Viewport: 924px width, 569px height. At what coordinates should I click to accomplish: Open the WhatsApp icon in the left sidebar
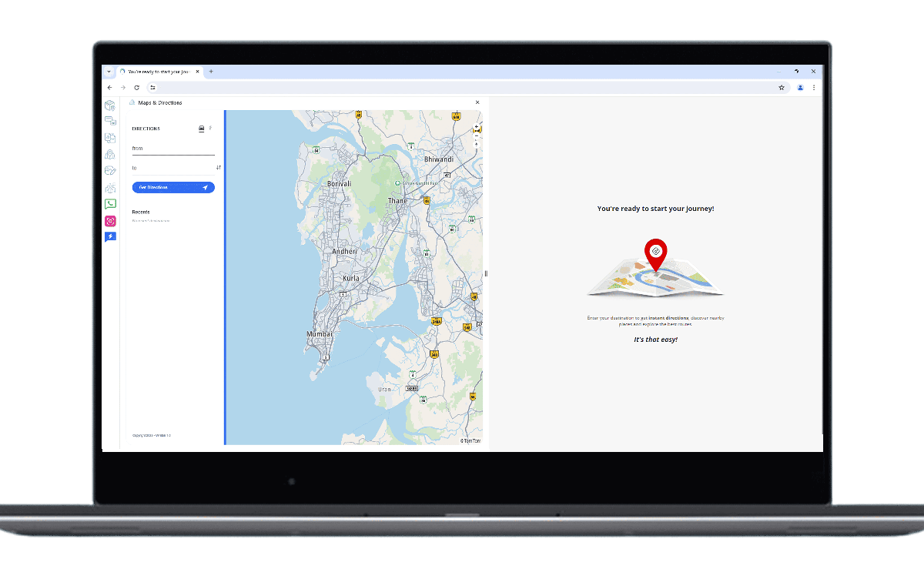[110, 203]
